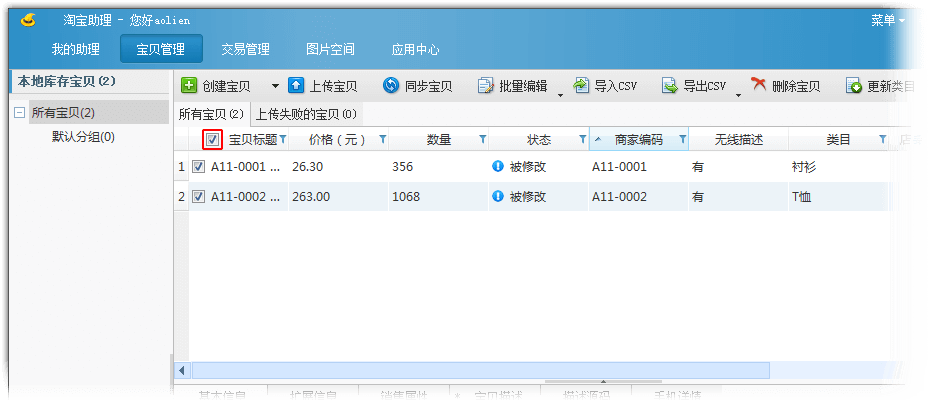This screenshot has height=408, width=937.
Task: Click the 上传宝贝 button label
Action: (x=333, y=86)
